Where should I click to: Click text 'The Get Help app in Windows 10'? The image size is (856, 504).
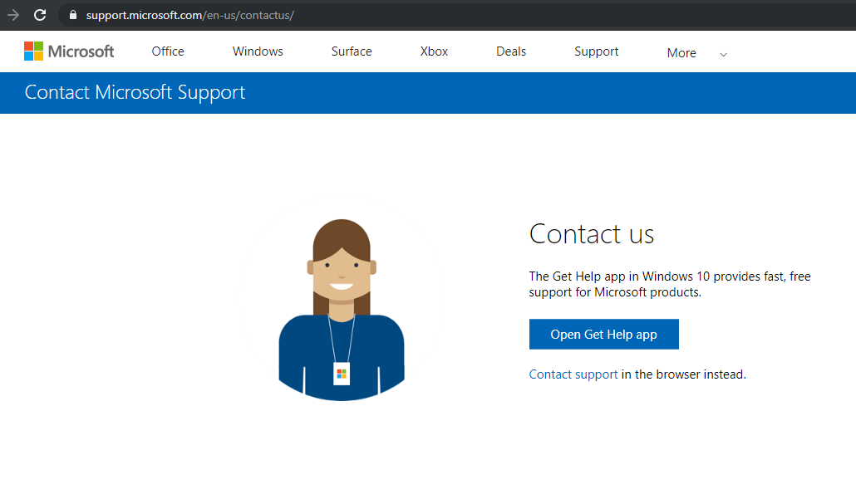619,276
